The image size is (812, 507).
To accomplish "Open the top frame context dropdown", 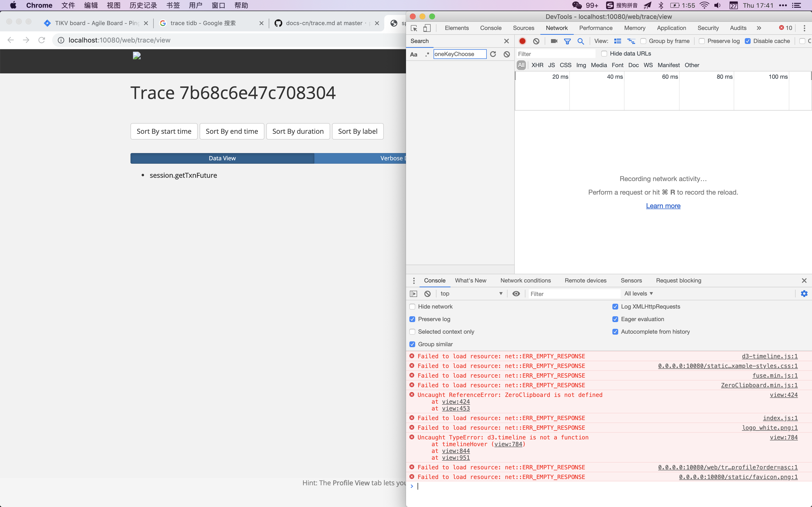I will click(470, 293).
